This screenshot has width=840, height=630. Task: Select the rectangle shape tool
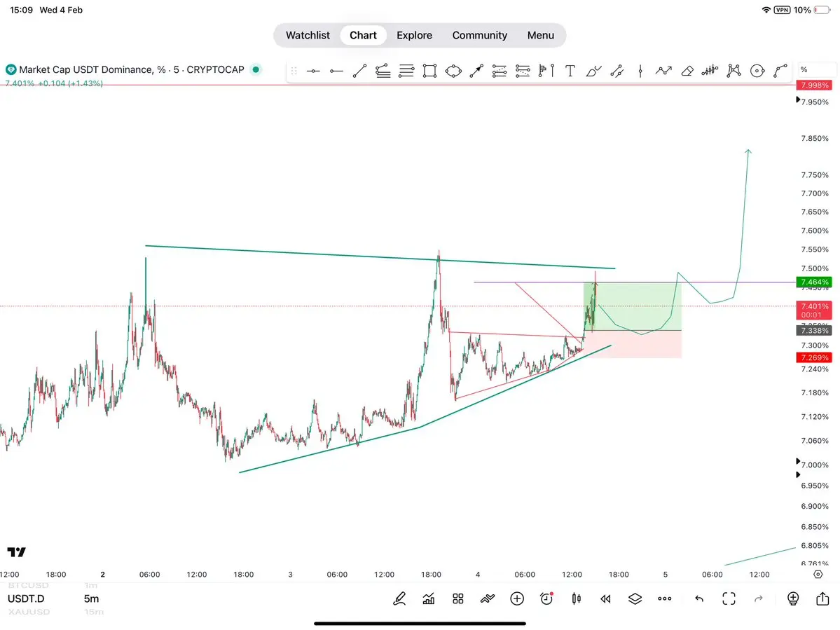pyautogui.click(x=429, y=71)
